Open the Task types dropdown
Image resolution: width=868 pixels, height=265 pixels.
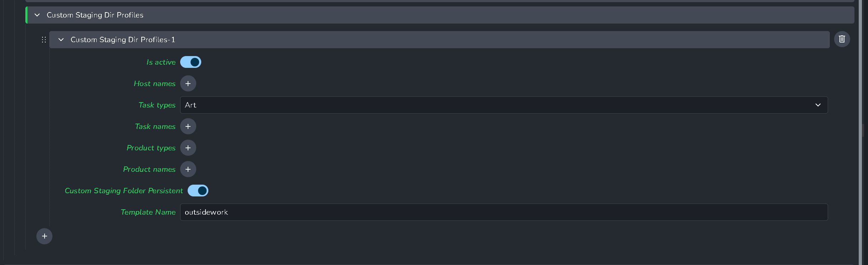coord(504,105)
